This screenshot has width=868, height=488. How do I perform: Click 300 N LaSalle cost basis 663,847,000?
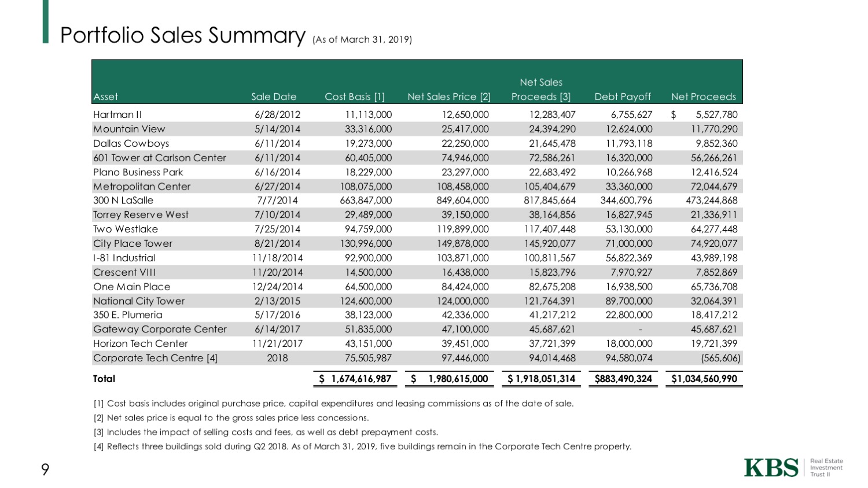366,200
